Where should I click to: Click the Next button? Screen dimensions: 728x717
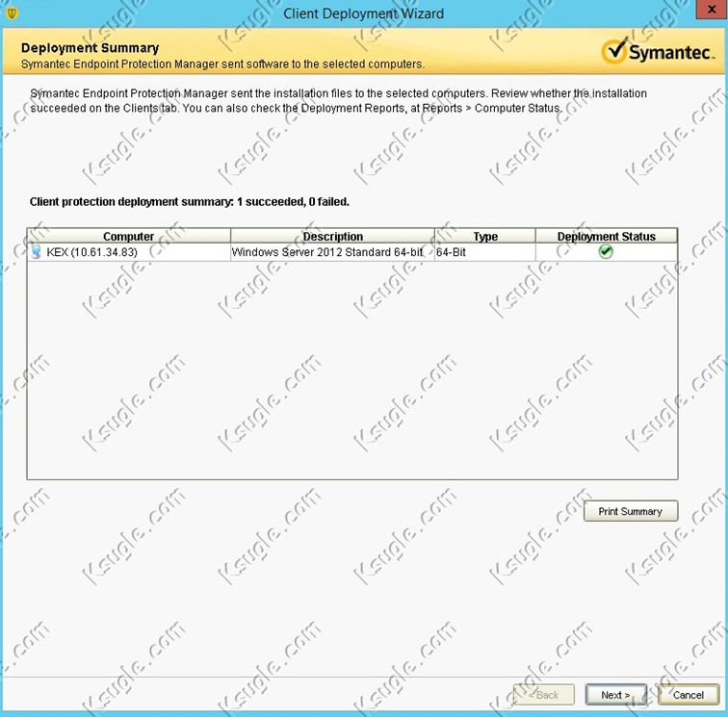(615, 695)
